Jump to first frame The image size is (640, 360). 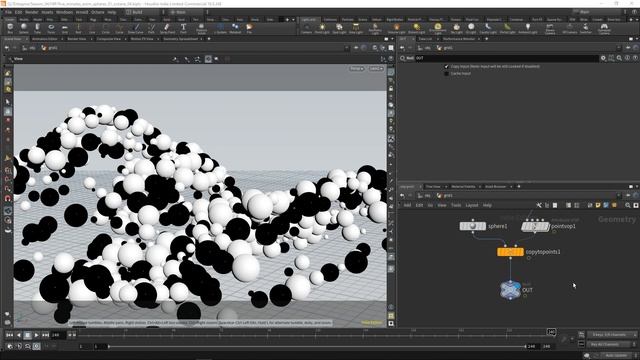point(9,335)
